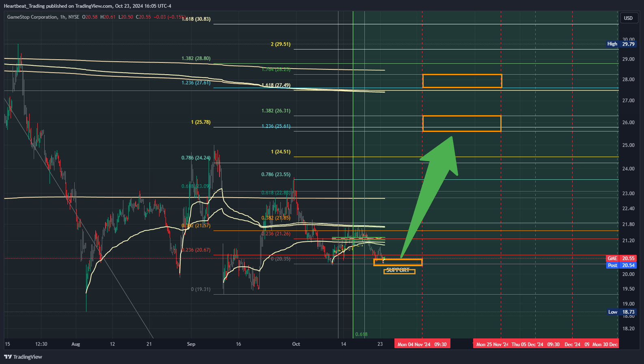
Task: Click the GME 20.55 last price label
Action: tap(621, 258)
